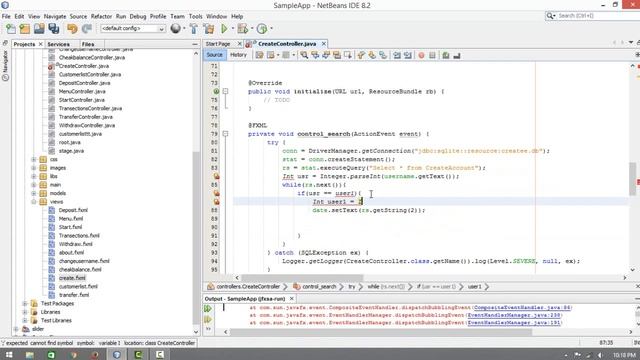Expand the Libraries node

(25, 312)
